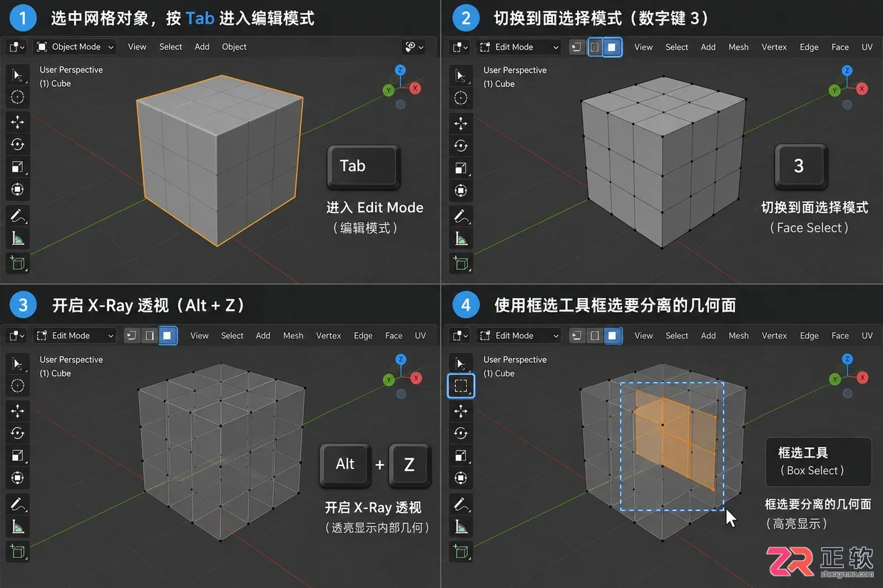
Task: Open the UV menu in step 3 header
Action: pos(420,335)
